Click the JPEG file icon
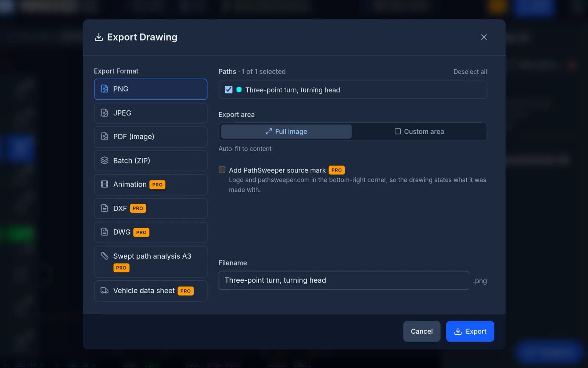 [x=104, y=113]
